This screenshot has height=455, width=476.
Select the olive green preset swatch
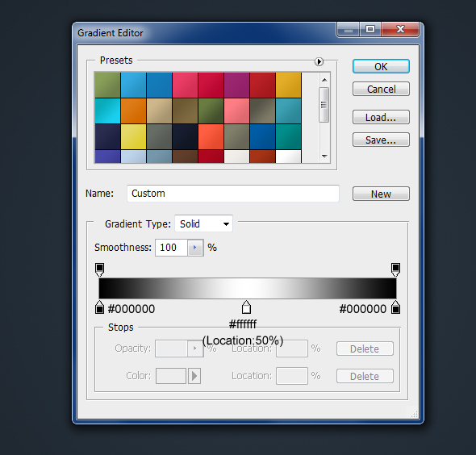[107, 85]
